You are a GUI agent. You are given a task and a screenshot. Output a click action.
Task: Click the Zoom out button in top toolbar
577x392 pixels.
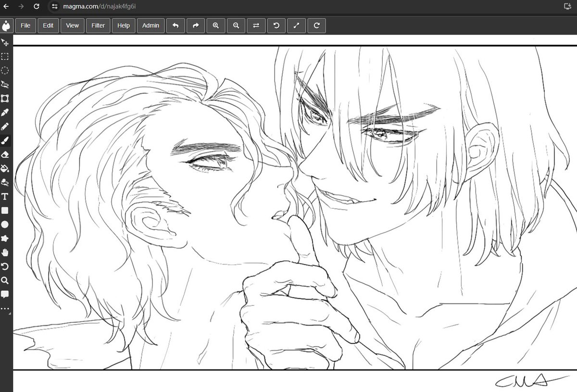(x=236, y=25)
